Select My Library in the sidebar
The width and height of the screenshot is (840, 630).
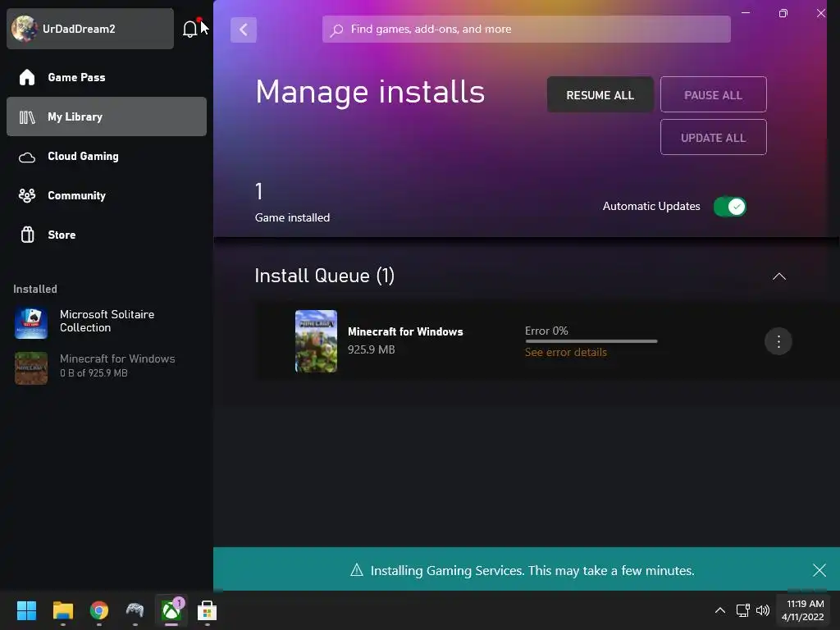pos(106,116)
